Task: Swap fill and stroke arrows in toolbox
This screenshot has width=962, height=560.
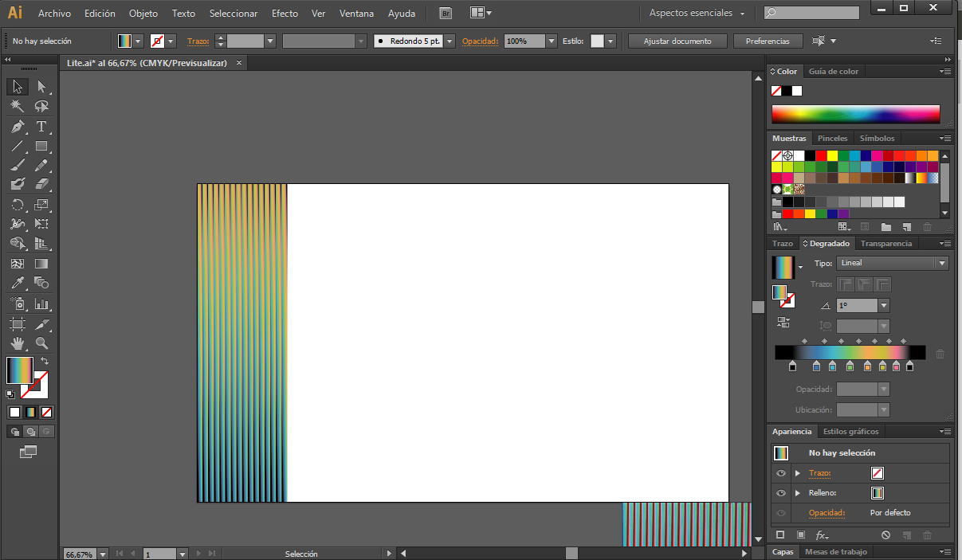Action: pyautogui.click(x=45, y=362)
